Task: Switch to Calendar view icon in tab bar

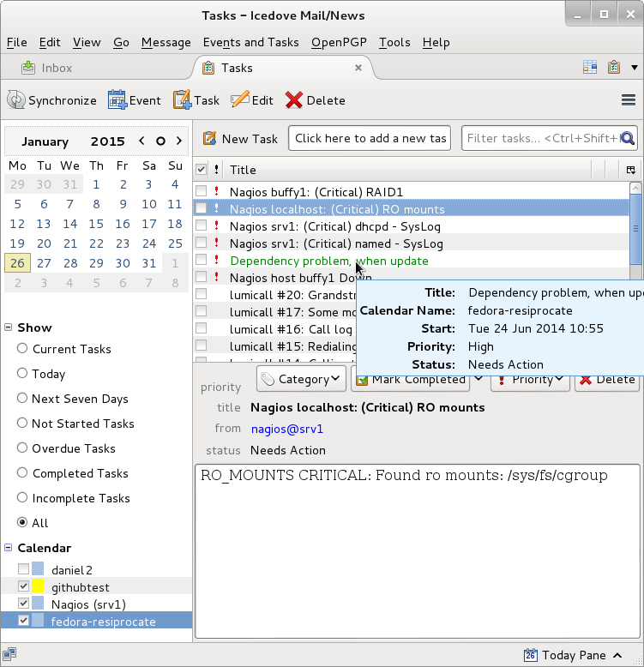Action: [590, 67]
